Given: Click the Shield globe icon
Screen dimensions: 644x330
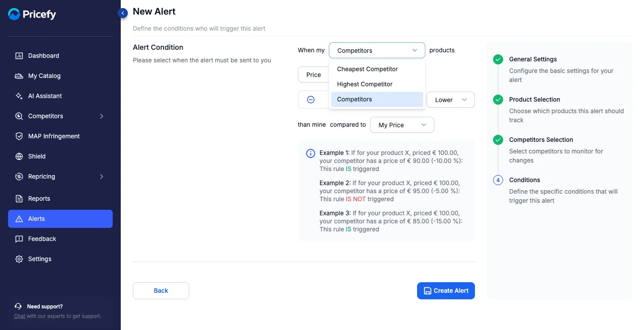Looking at the screenshot, I should [19, 156].
